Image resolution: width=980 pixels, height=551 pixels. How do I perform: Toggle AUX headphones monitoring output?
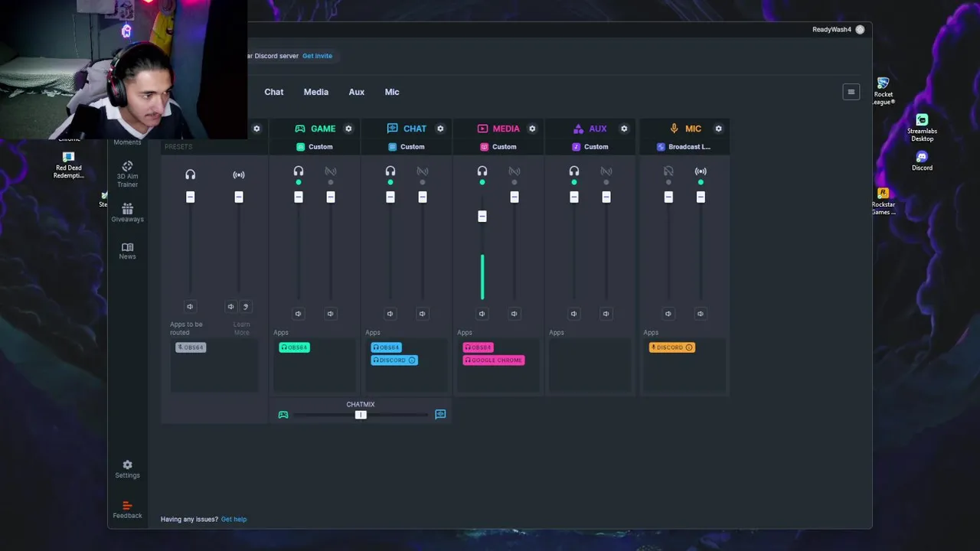coord(574,171)
